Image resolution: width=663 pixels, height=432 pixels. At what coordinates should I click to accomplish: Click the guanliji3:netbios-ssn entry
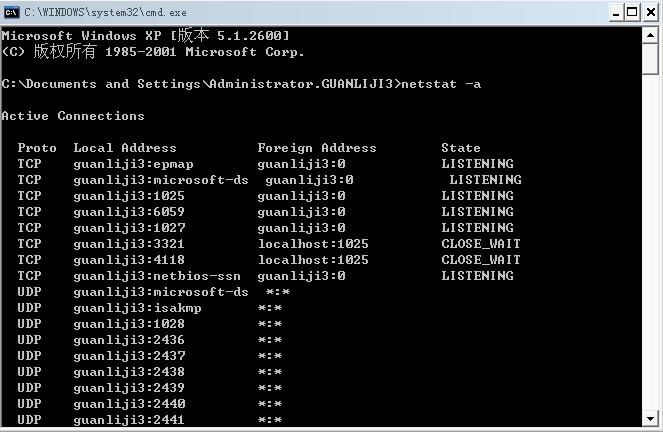157,276
